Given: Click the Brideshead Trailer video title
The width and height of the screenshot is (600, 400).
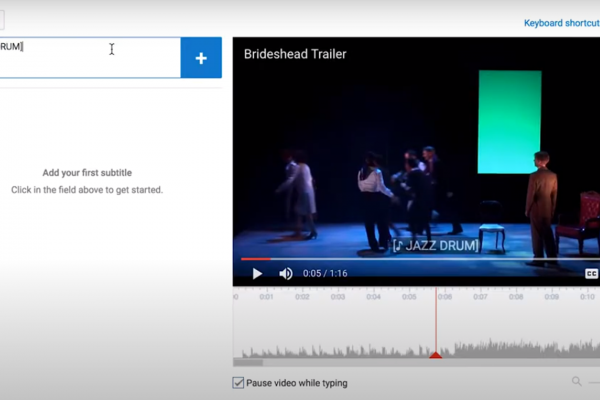Looking at the screenshot, I should coord(295,54).
